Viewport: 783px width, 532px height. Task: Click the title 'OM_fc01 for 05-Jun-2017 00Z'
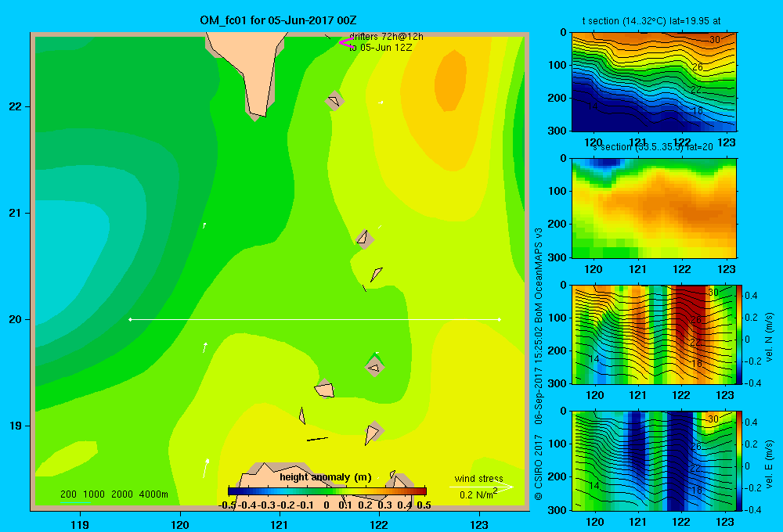pyautogui.click(x=278, y=20)
